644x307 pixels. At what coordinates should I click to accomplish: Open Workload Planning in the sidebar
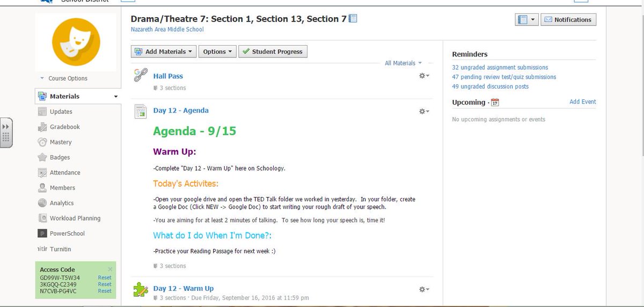(x=75, y=218)
